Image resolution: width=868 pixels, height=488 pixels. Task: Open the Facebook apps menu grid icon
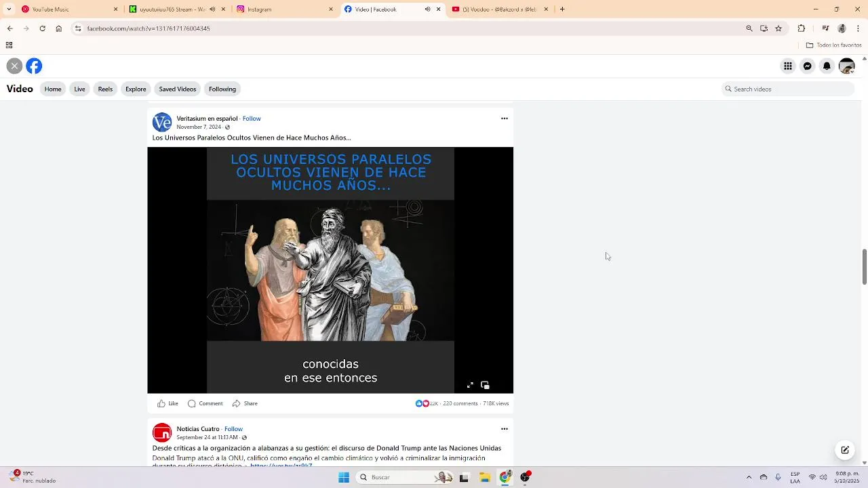coord(788,66)
